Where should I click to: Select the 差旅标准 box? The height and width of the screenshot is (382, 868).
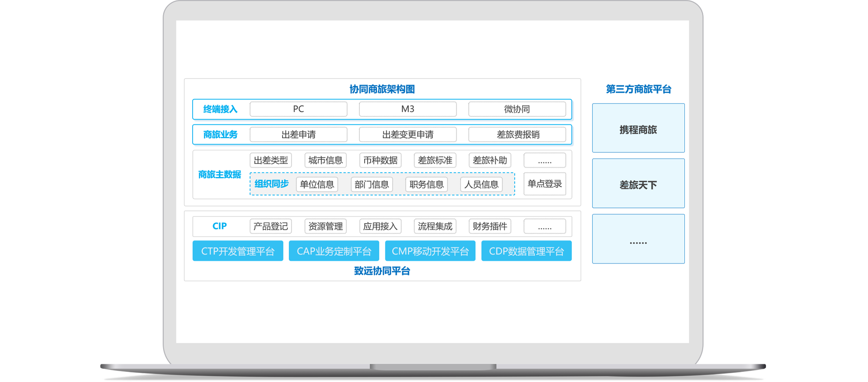[435, 160]
